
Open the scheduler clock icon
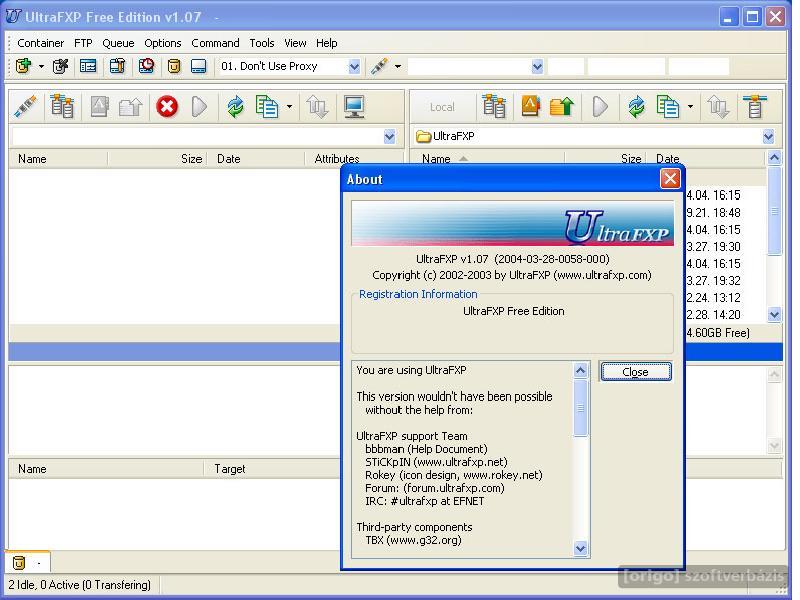click(x=146, y=66)
